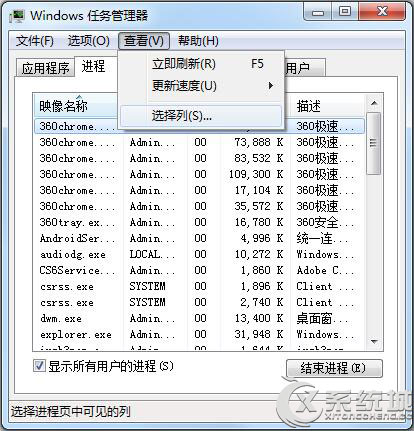Select the dwm.exe process row
The height and width of the screenshot is (431, 414).
[199, 318]
